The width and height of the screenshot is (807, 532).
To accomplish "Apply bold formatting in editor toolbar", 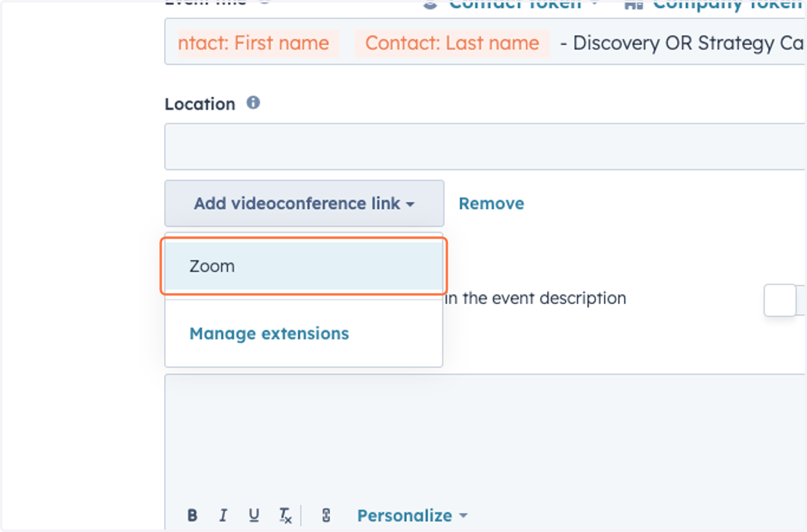I will (192, 516).
